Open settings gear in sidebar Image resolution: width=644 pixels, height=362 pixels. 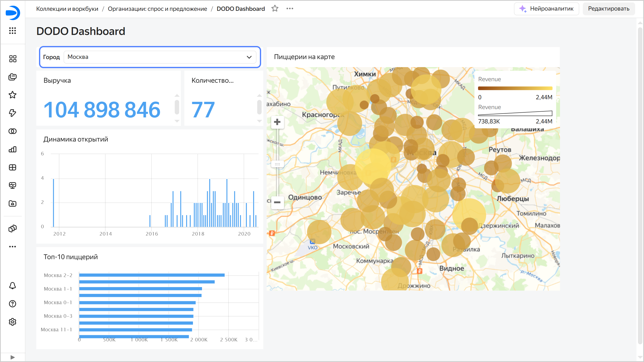(13, 322)
